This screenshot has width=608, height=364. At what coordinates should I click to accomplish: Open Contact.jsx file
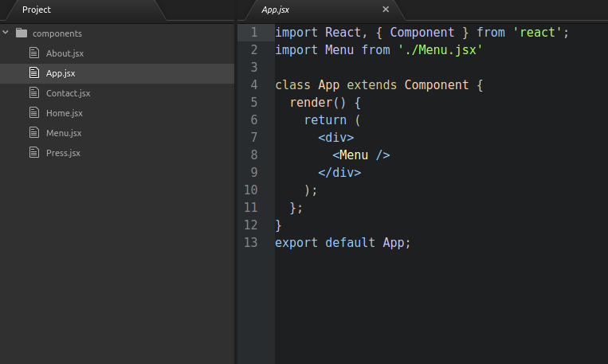click(x=69, y=93)
